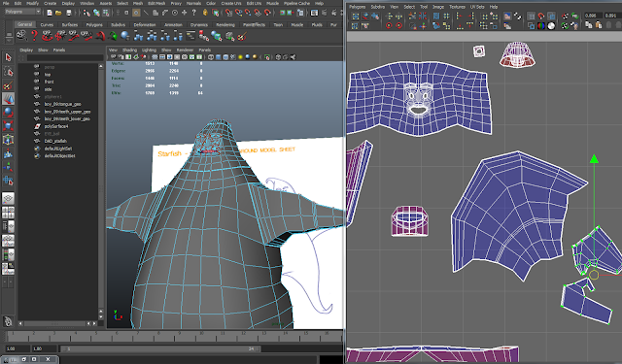Open the Polygons menu set dropdown

tap(22, 12)
